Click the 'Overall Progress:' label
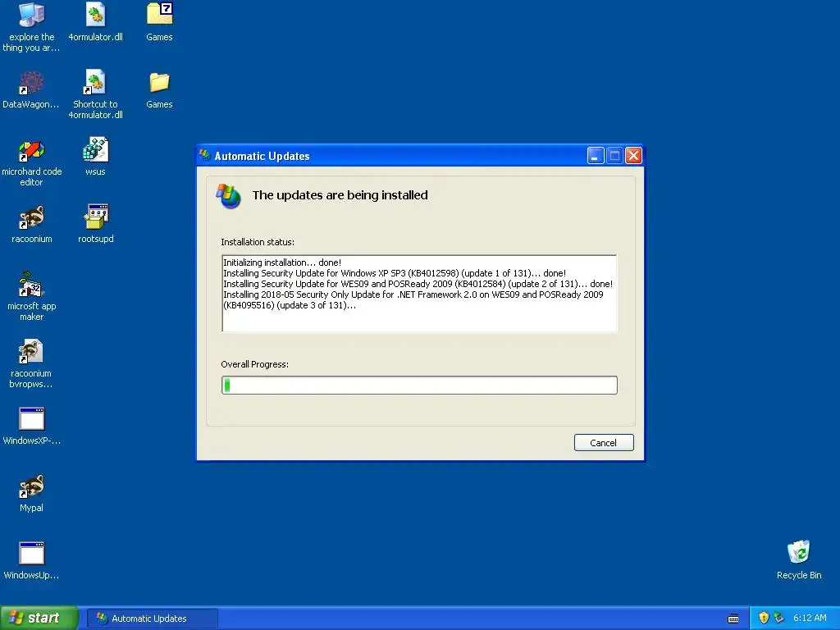 click(255, 364)
